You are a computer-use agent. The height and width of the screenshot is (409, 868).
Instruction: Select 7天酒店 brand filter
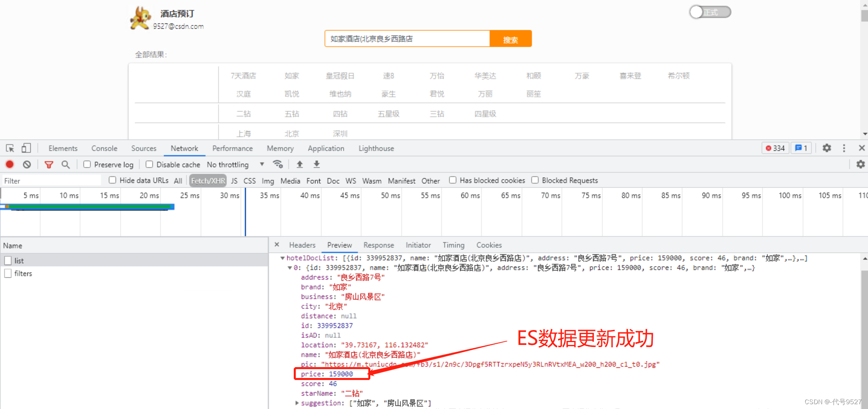pyautogui.click(x=243, y=76)
